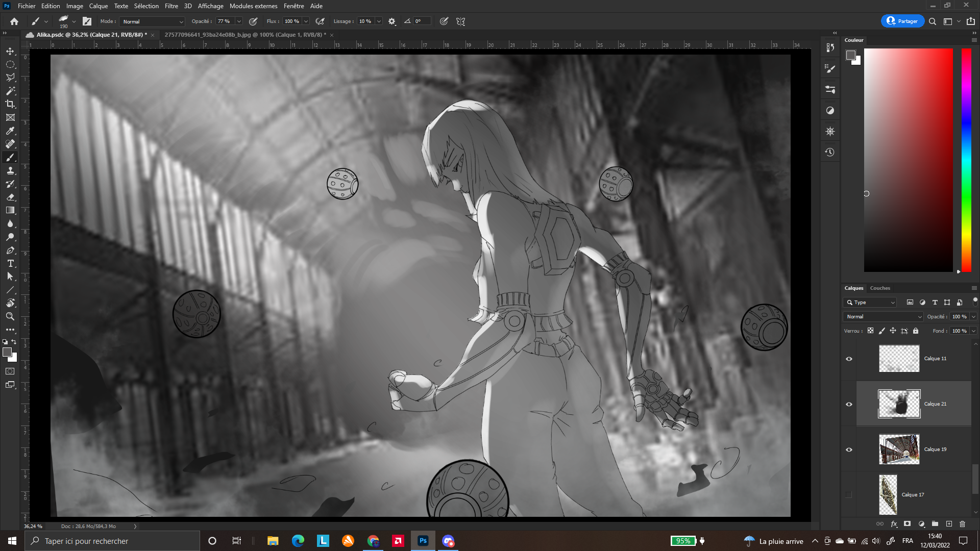Select the Calque 21 layer thumbnail
Image resolution: width=980 pixels, height=551 pixels.
[x=899, y=404]
